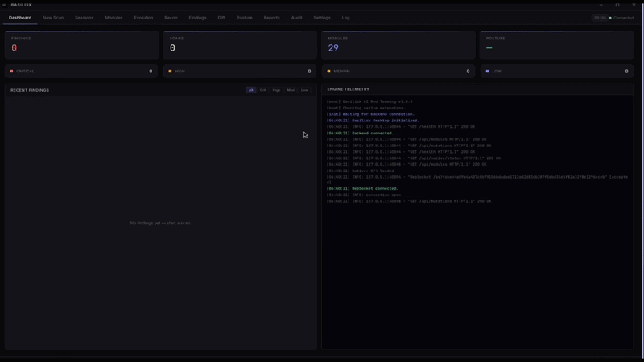The height and width of the screenshot is (362, 644).
Task: Click the blue Low severity square
Action: click(x=488, y=72)
